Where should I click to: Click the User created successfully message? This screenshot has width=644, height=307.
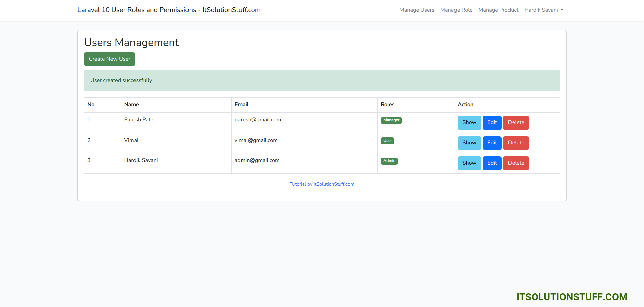pyautogui.click(x=121, y=80)
